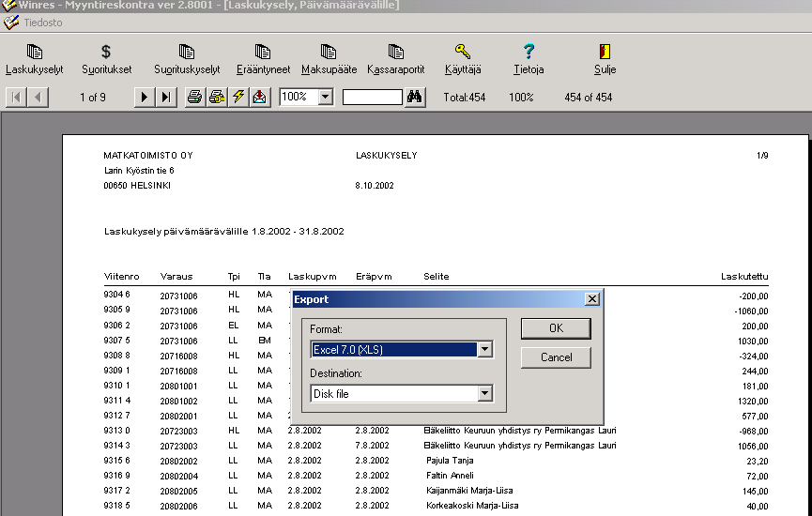Expand the Format dropdown arrow
Viewport: 812px width, 516px height.
[484, 350]
